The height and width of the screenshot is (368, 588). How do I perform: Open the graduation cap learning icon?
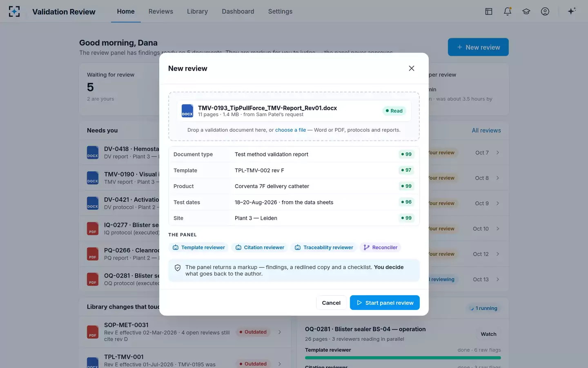(x=526, y=11)
